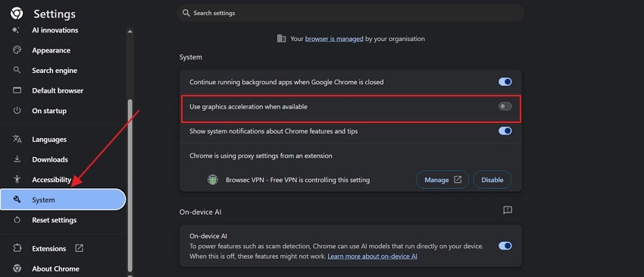The width and height of the screenshot is (644, 277).
Task: Select System in the sidebar
Action: [63, 200]
